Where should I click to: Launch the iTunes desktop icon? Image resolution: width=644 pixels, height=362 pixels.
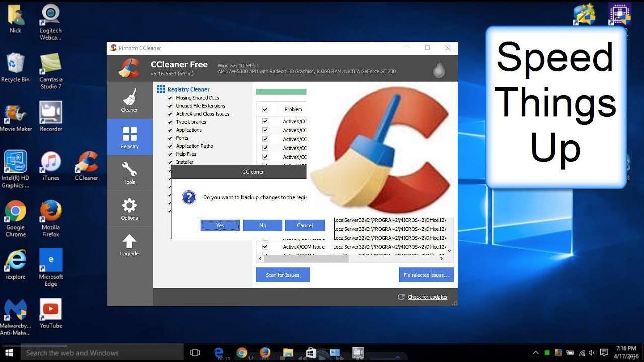(51, 166)
